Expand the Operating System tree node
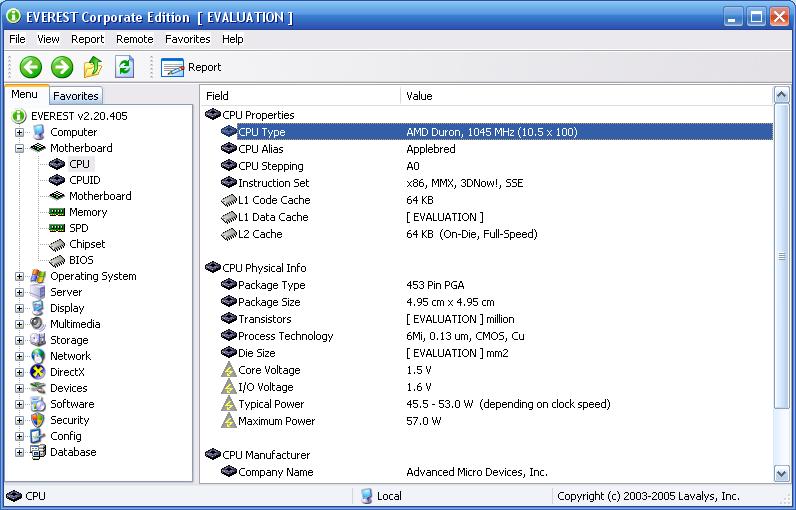 click(x=19, y=276)
